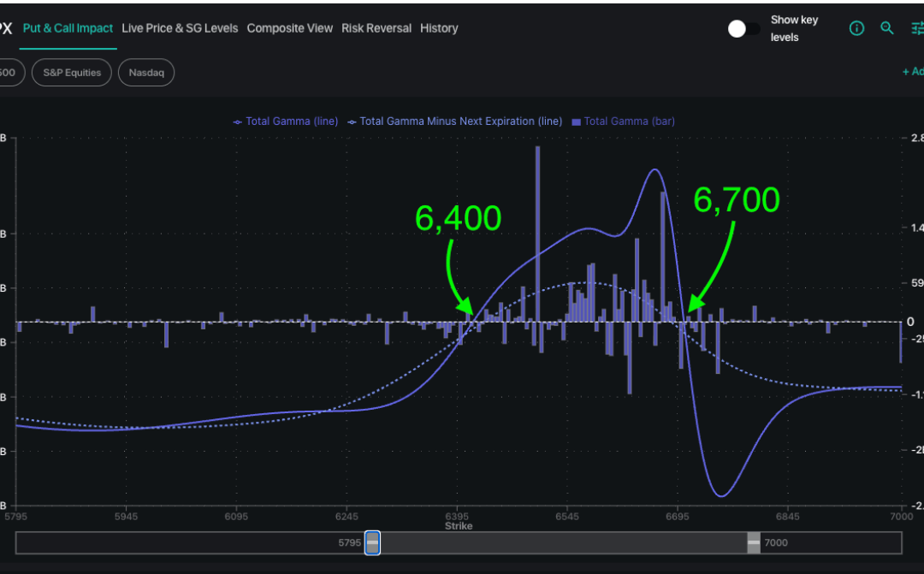924x574 pixels.
Task: Click the right handle of the strike range slider
Action: tap(753, 542)
